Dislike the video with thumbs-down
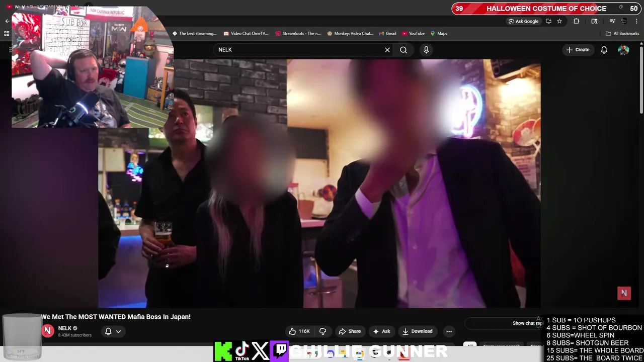This screenshot has height=362, width=644. point(323,331)
